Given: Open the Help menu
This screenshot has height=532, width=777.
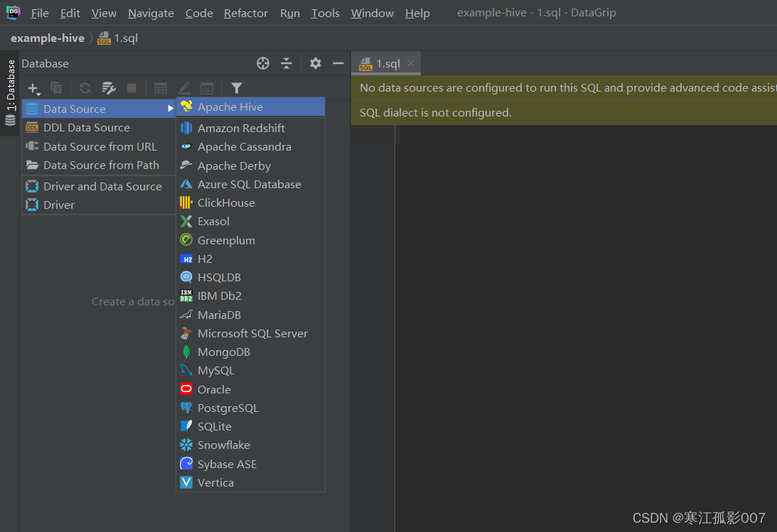Looking at the screenshot, I should pyautogui.click(x=417, y=13).
